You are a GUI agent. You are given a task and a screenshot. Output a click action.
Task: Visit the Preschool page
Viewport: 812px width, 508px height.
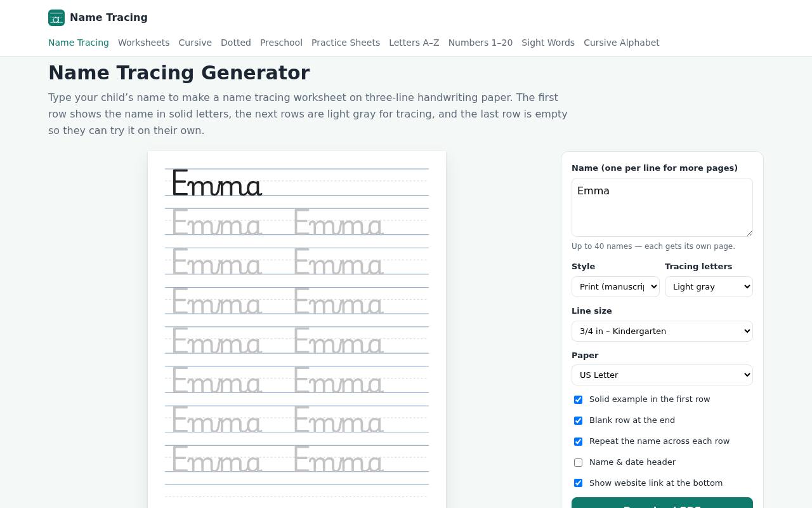[x=281, y=43]
